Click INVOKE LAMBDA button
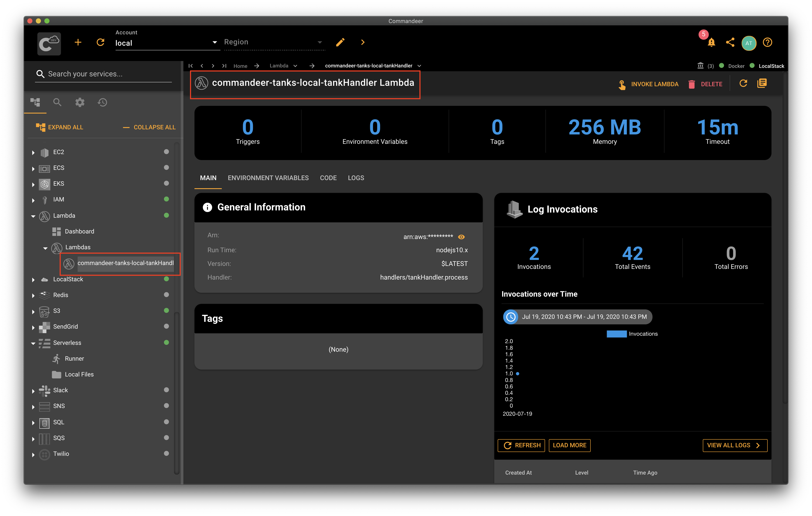This screenshot has width=812, height=516. coord(648,84)
